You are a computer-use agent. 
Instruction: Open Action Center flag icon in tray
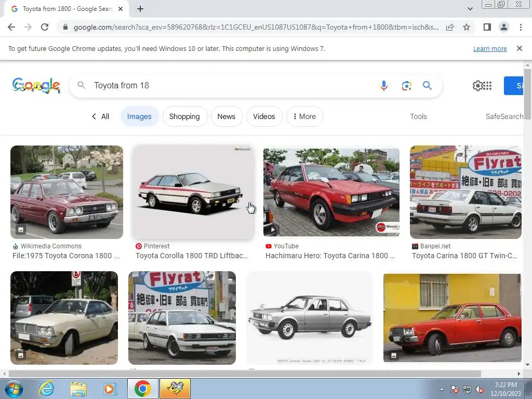coord(455,389)
